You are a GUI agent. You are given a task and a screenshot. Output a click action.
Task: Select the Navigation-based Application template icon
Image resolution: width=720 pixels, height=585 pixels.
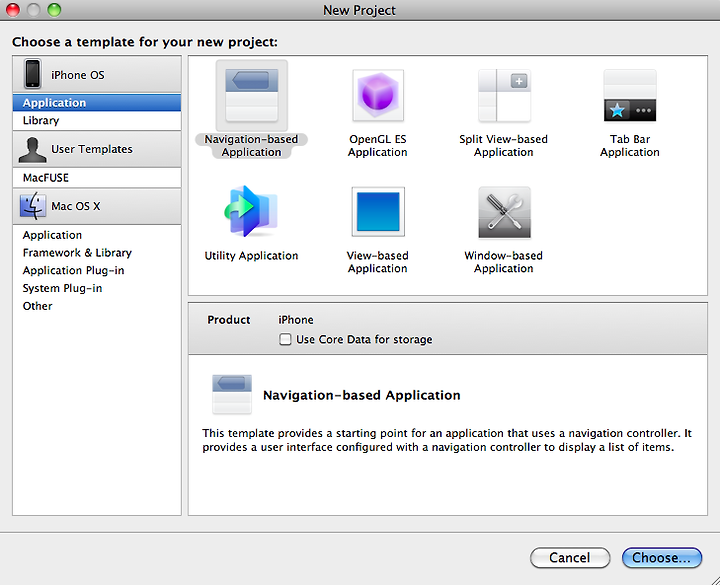[252, 96]
